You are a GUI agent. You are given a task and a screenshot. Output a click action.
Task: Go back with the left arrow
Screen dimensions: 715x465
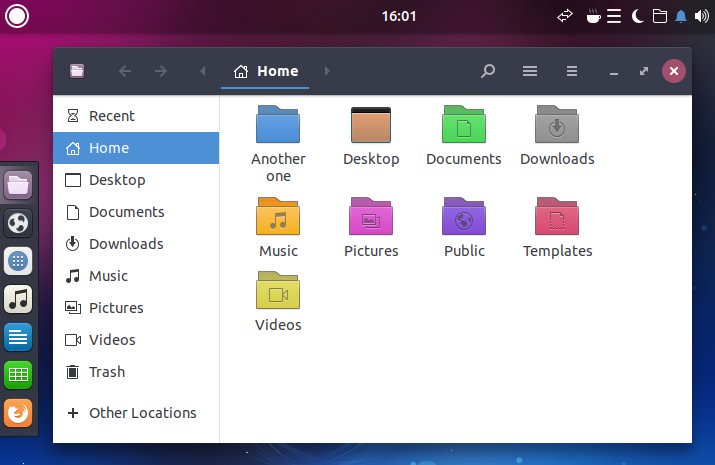[x=124, y=71]
